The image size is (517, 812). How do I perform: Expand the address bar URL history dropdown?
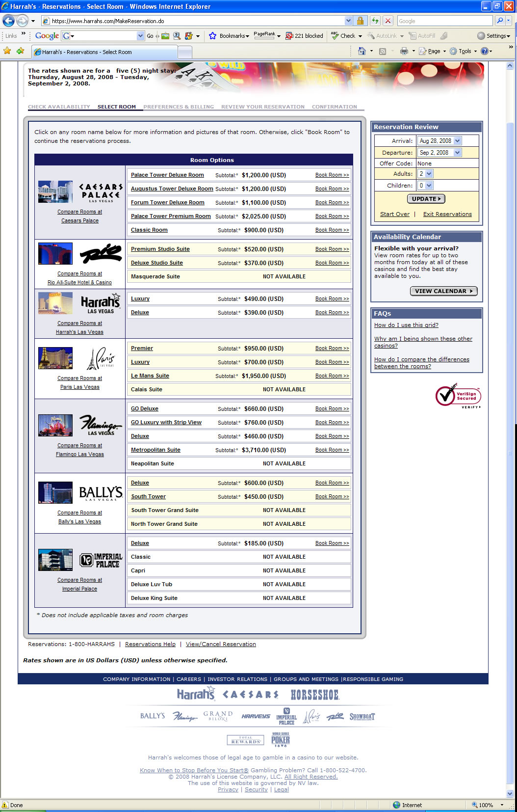click(x=348, y=21)
